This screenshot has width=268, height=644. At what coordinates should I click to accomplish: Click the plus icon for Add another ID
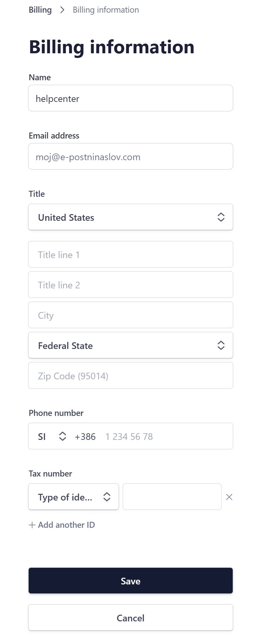click(32, 525)
